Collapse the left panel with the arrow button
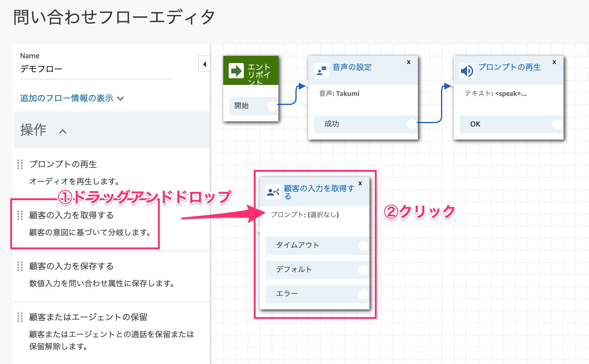This screenshot has width=589, height=364. (x=204, y=64)
